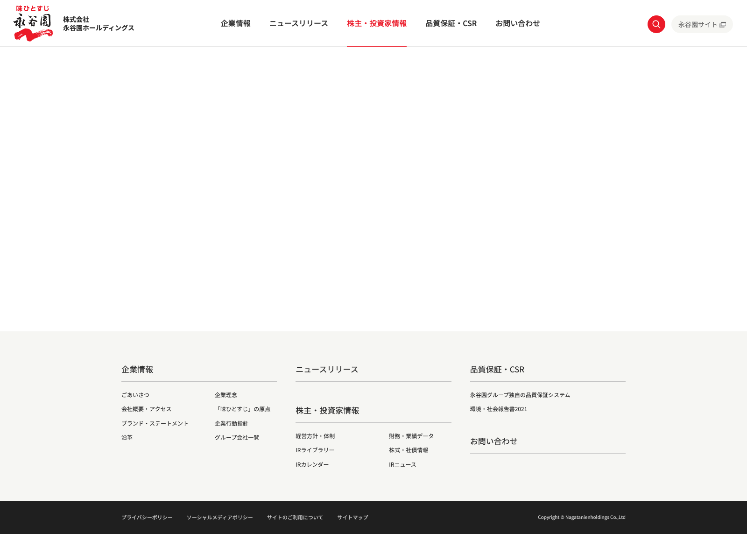Image resolution: width=747 pixels, height=560 pixels.
Task: Open サイトマップ in the bottom bar
Action: (352, 517)
